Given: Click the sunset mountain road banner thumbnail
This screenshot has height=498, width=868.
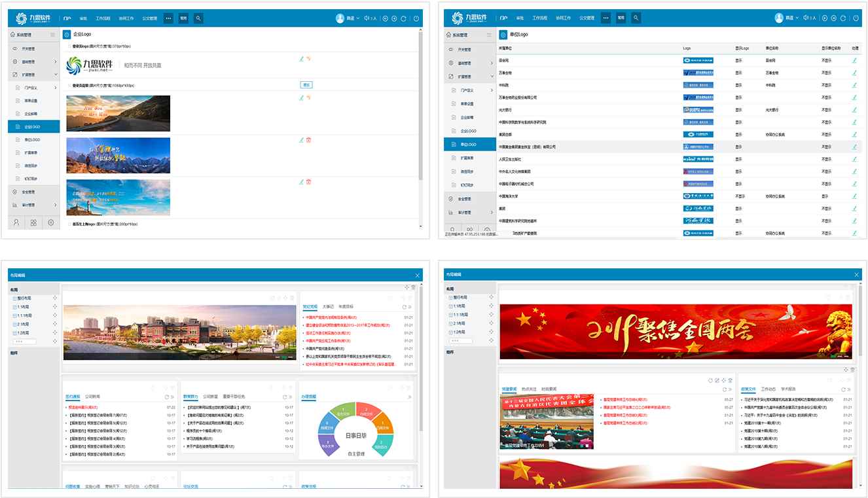Looking at the screenshot, I should pos(118,113).
